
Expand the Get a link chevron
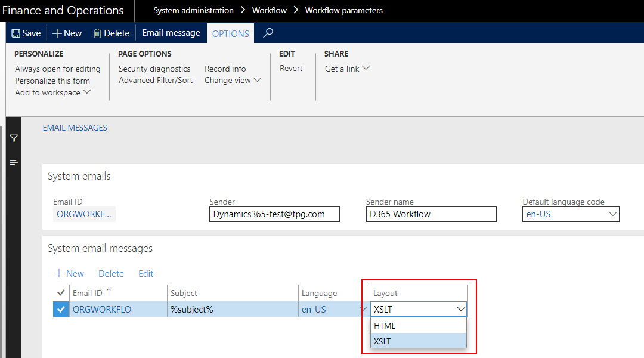pos(366,68)
